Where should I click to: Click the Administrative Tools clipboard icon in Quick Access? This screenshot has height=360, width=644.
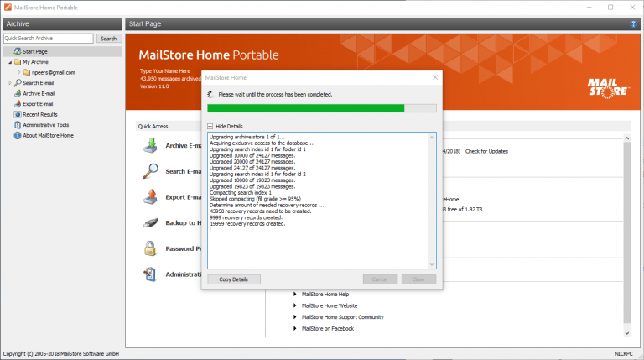150,274
